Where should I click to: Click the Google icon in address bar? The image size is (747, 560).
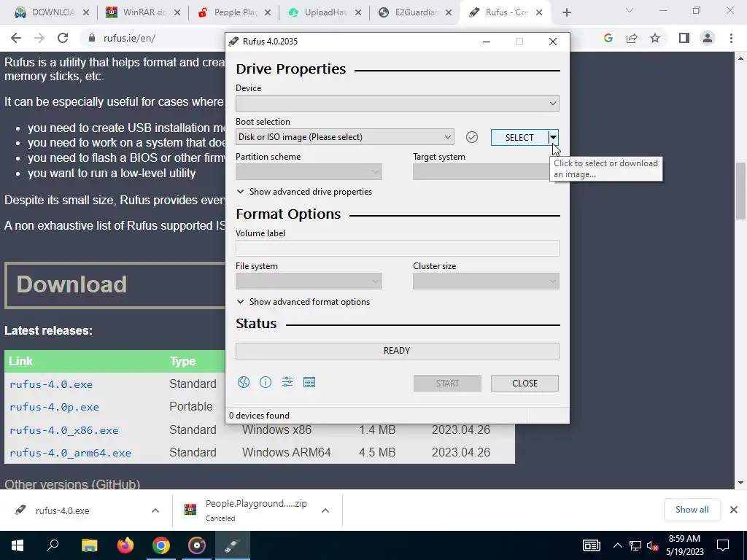coord(608,38)
